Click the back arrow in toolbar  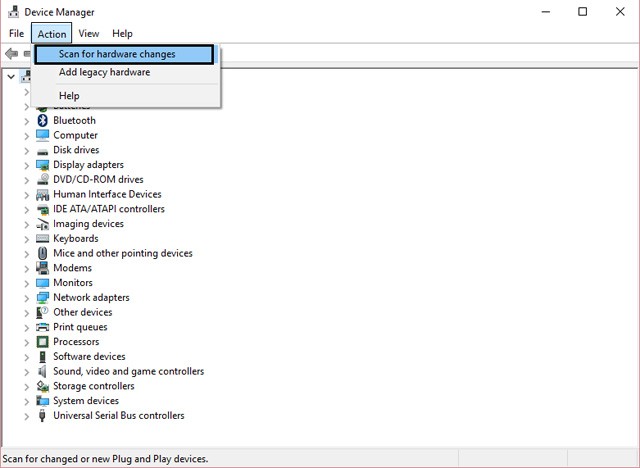[x=11, y=53]
